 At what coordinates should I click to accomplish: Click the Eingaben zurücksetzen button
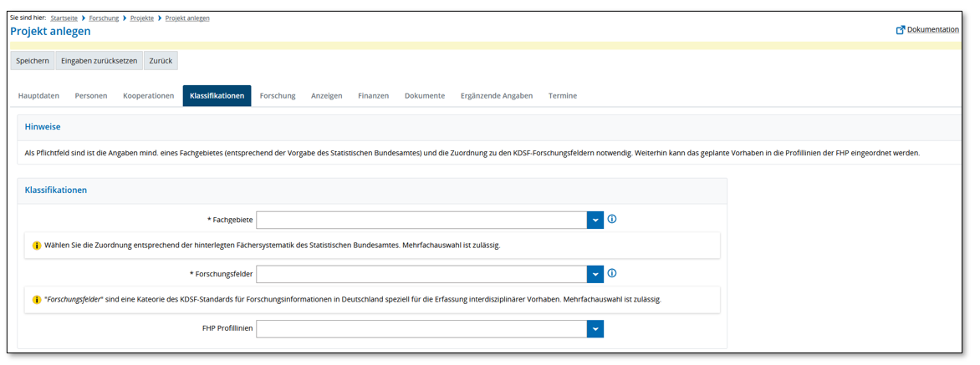[99, 61]
